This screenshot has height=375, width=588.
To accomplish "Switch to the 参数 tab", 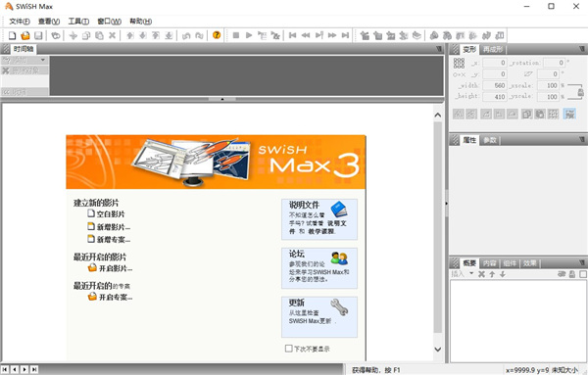I will click(x=489, y=140).
